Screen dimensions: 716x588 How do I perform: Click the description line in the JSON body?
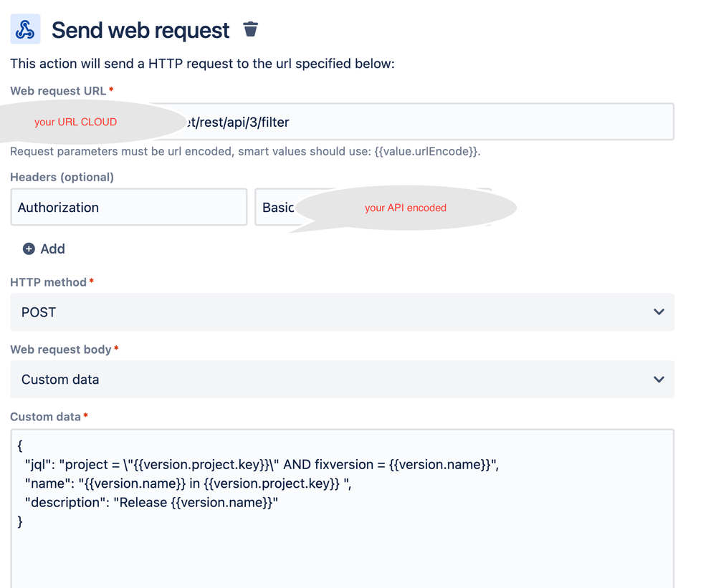(x=151, y=502)
